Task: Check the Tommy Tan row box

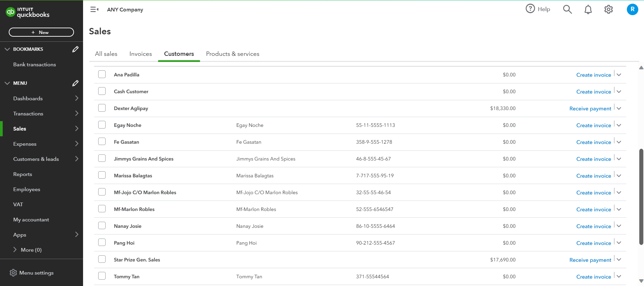Action: pyautogui.click(x=102, y=276)
